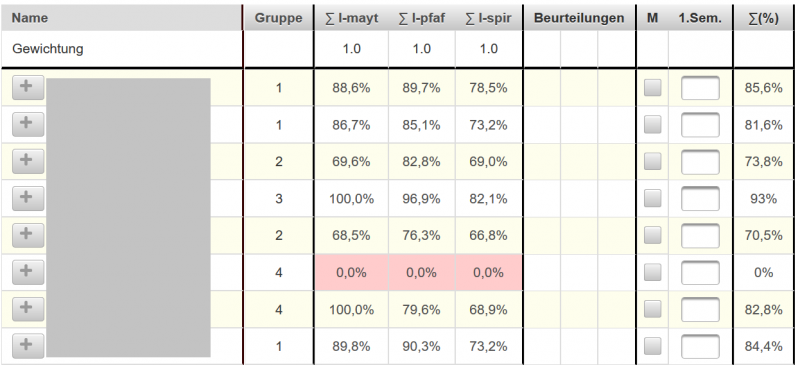Click 1.Sem. input field for 73,8% row

pyautogui.click(x=700, y=162)
